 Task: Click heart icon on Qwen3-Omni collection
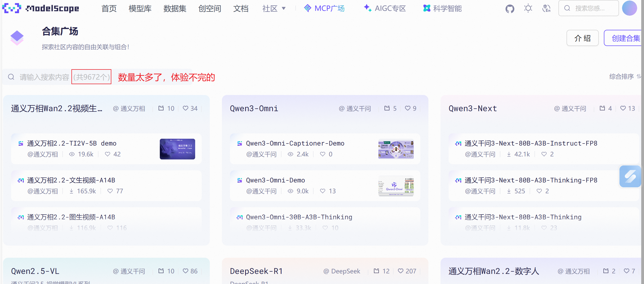(407, 108)
